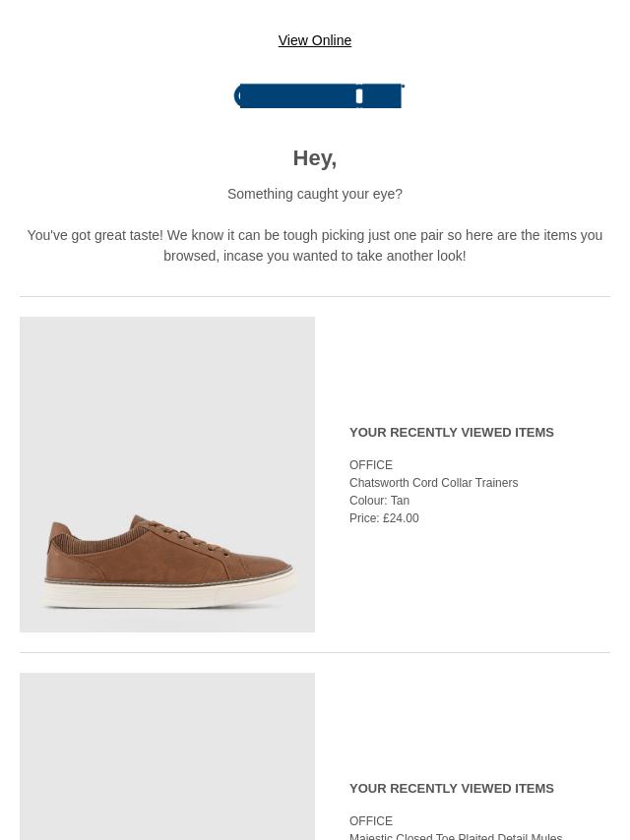This screenshot has width=630, height=840.
Task: Click the divider line between the two products
Action: [315, 652]
